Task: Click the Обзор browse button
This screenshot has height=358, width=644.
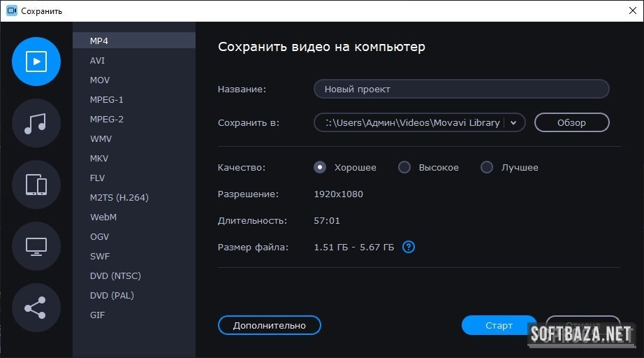Action: (x=571, y=122)
